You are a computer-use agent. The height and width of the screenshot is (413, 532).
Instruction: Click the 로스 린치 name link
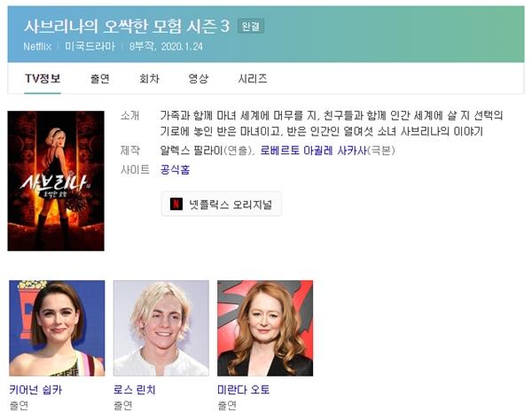click(135, 390)
